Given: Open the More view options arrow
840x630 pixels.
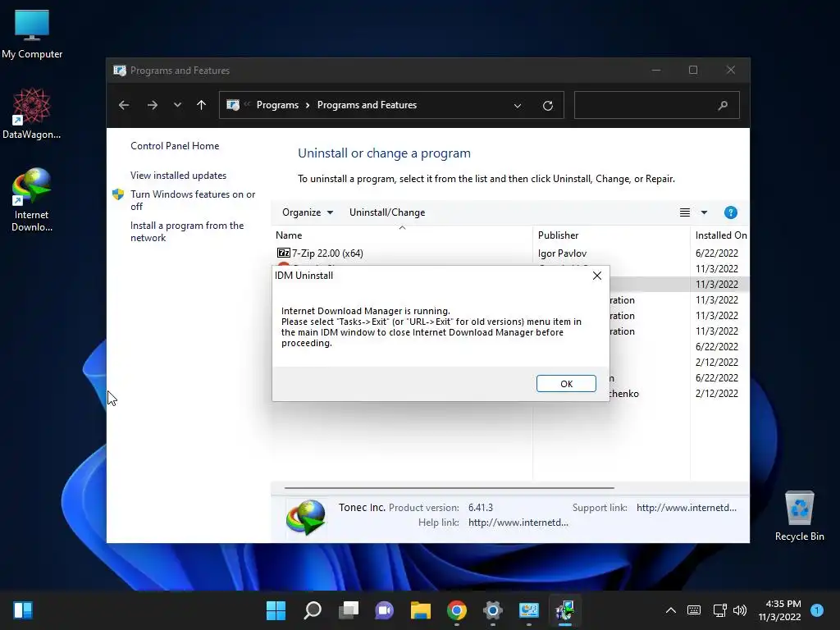Looking at the screenshot, I should (x=704, y=212).
